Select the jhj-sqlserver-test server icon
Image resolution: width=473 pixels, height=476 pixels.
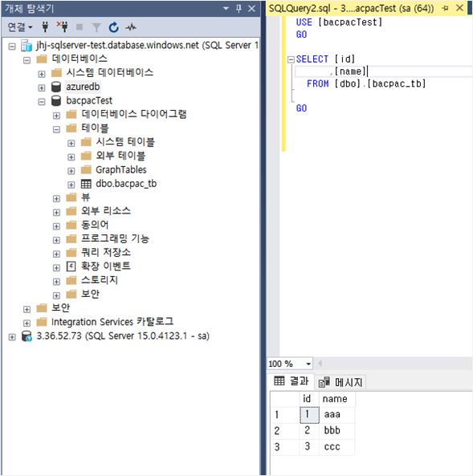point(27,46)
